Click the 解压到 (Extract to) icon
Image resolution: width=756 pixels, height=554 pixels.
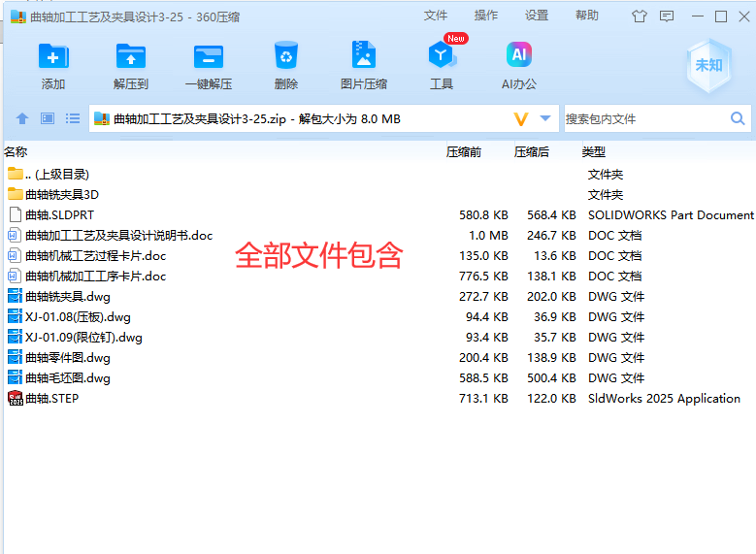[x=131, y=57]
